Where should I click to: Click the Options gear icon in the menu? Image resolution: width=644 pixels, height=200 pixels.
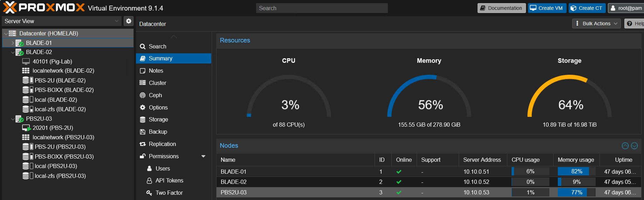point(143,107)
